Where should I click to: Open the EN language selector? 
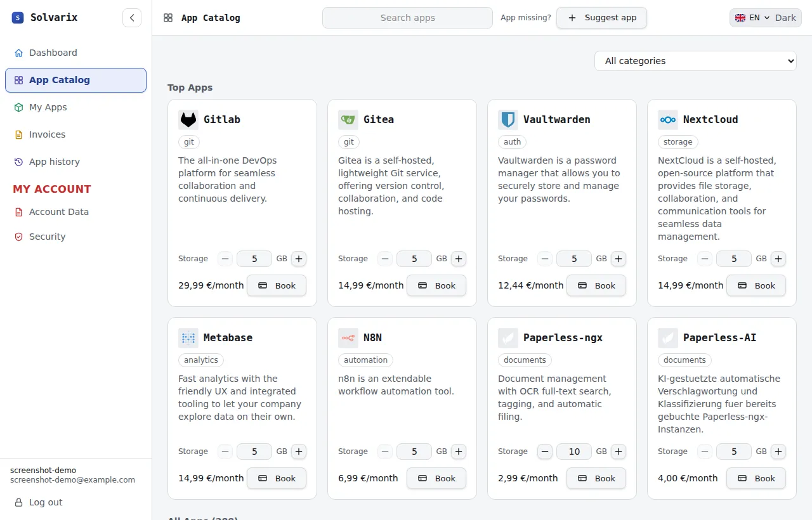point(752,18)
